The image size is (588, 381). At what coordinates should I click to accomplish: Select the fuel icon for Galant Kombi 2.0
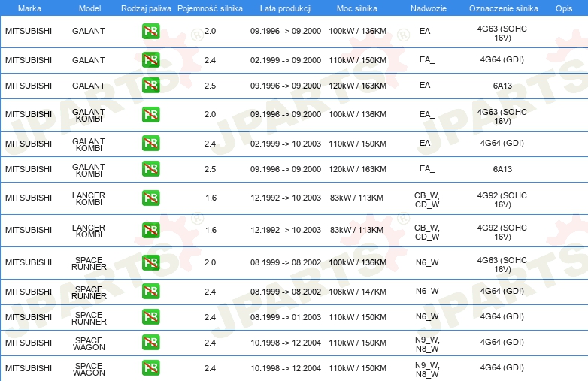pyautogui.click(x=150, y=114)
